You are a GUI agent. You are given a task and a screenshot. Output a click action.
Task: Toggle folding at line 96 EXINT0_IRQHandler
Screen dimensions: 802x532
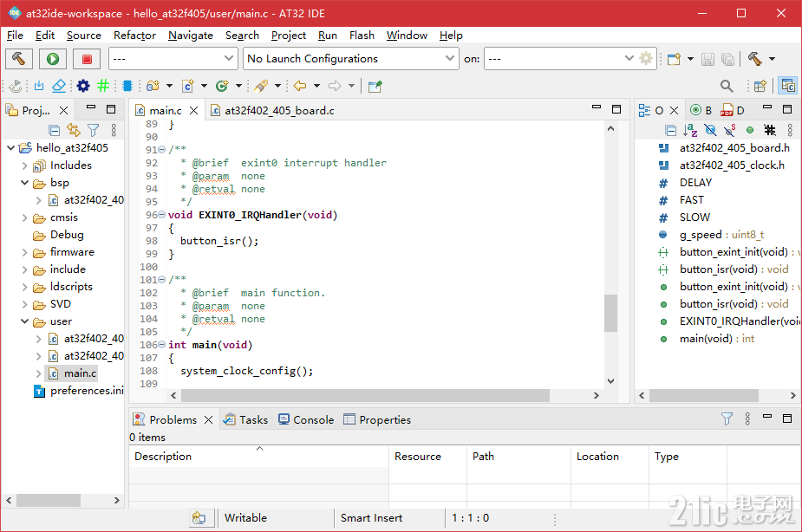tap(161, 215)
